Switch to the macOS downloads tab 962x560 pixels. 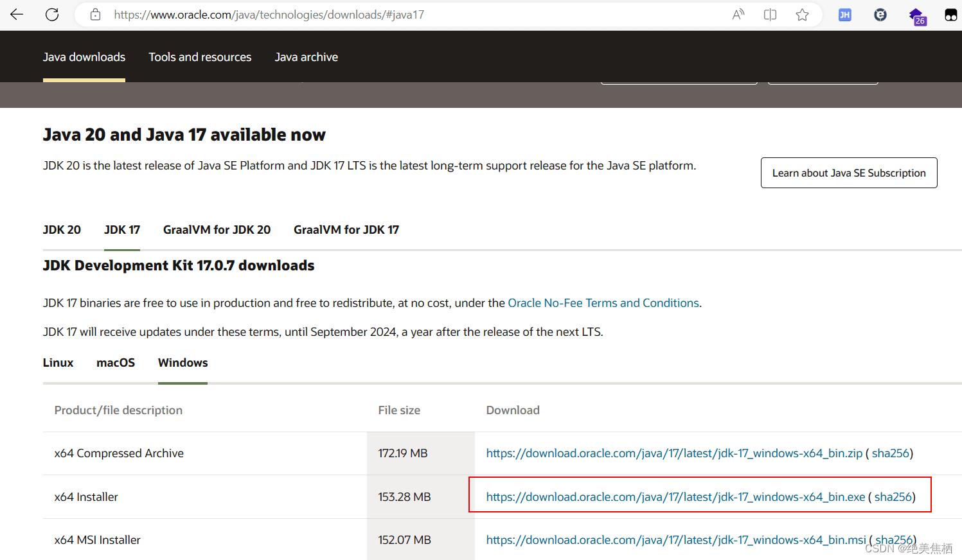click(116, 362)
